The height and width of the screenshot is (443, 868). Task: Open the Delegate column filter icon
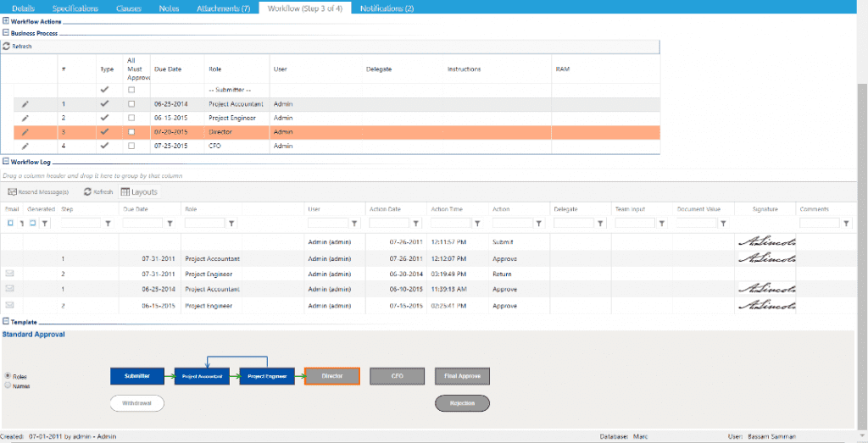[x=601, y=224]
